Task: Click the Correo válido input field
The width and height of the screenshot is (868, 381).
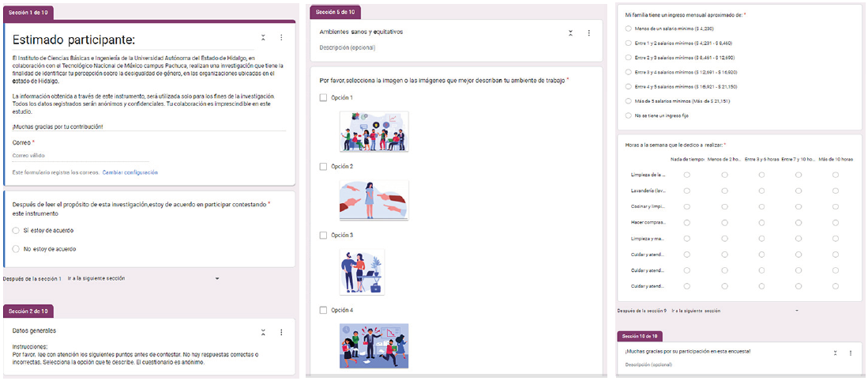Action: [x=79, y=156]
